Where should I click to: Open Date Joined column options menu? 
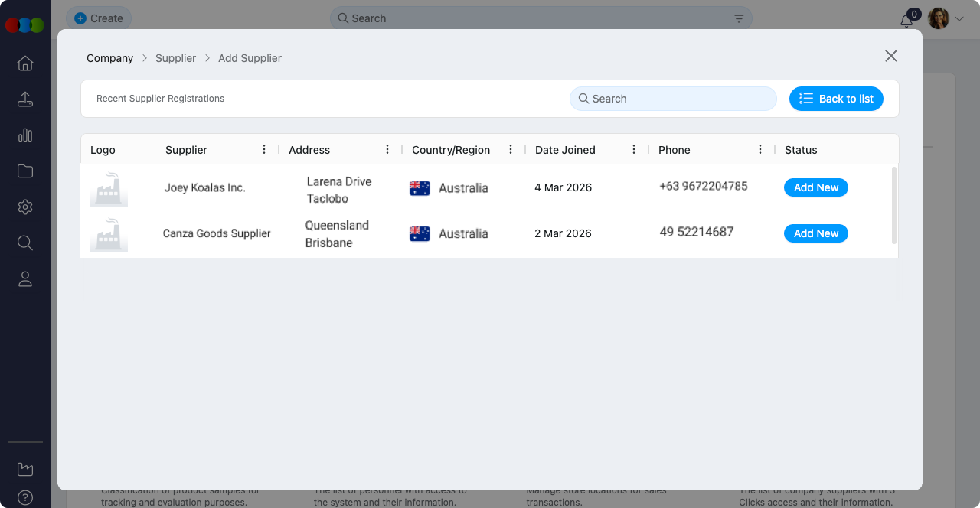[634, 150]
